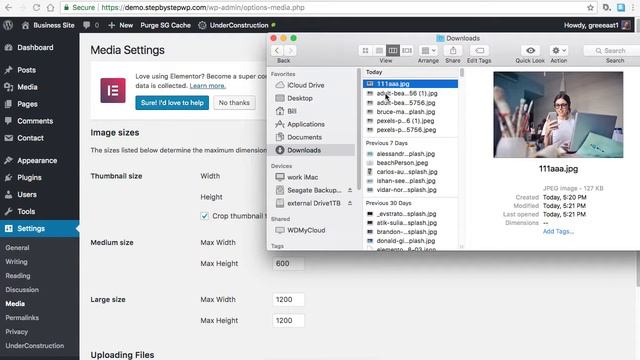Image resolution: width=640 pixels, height=360 pixels.
Task: Click Settings in WordPress sidebar
Action: pyautogui.click(x=40, y=229)
